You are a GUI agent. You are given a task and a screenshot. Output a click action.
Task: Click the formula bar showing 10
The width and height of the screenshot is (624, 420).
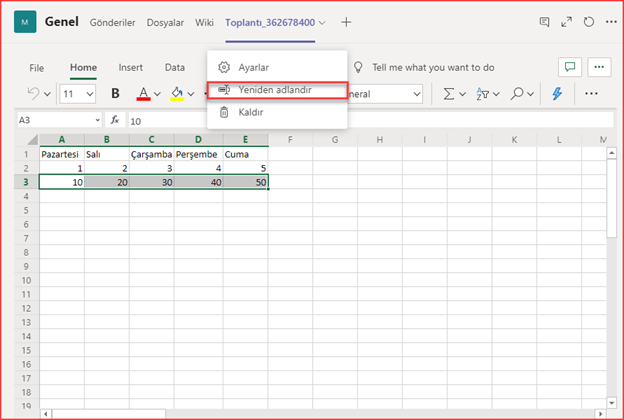370,121
